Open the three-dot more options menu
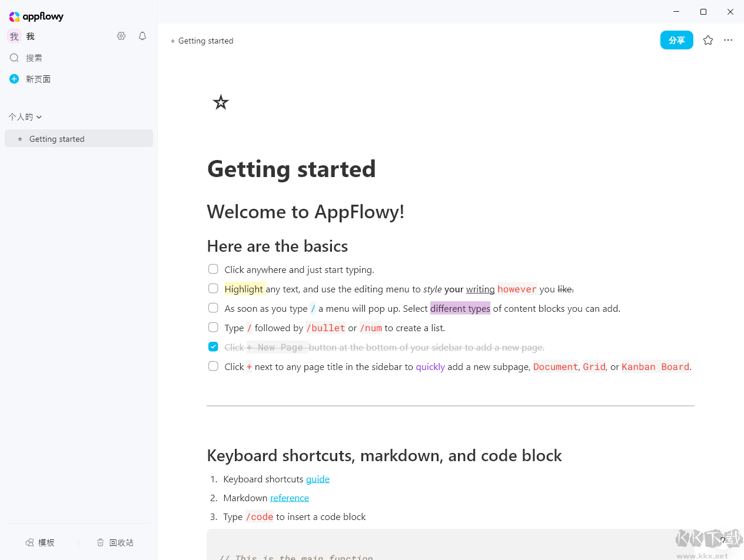The height and width of the screenshot is (560, 744). coord(728,40)
